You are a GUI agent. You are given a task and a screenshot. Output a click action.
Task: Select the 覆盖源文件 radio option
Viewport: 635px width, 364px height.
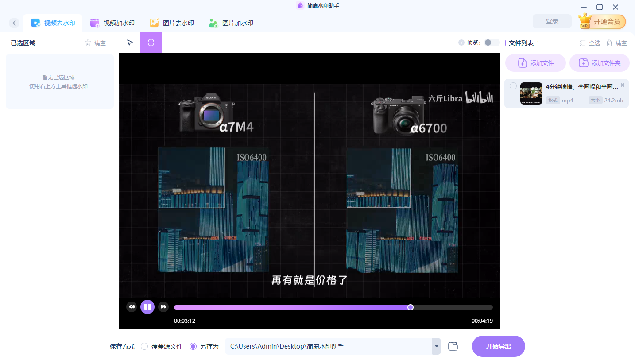coord(162,346)
